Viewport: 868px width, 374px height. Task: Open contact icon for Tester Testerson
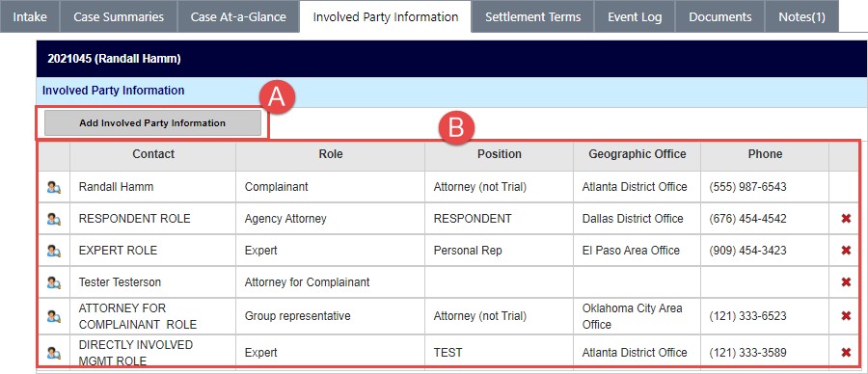tap(54, 282)
